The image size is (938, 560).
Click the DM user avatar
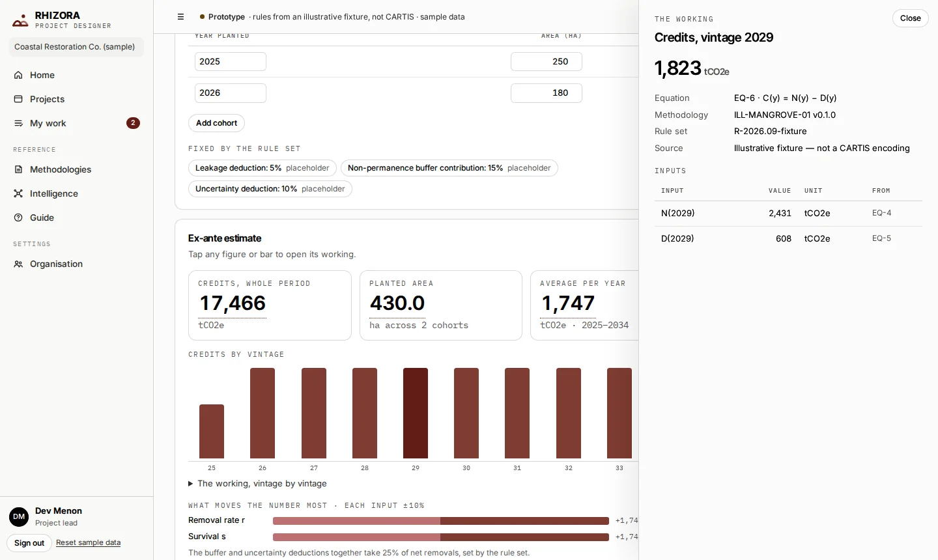pos(19,517)
